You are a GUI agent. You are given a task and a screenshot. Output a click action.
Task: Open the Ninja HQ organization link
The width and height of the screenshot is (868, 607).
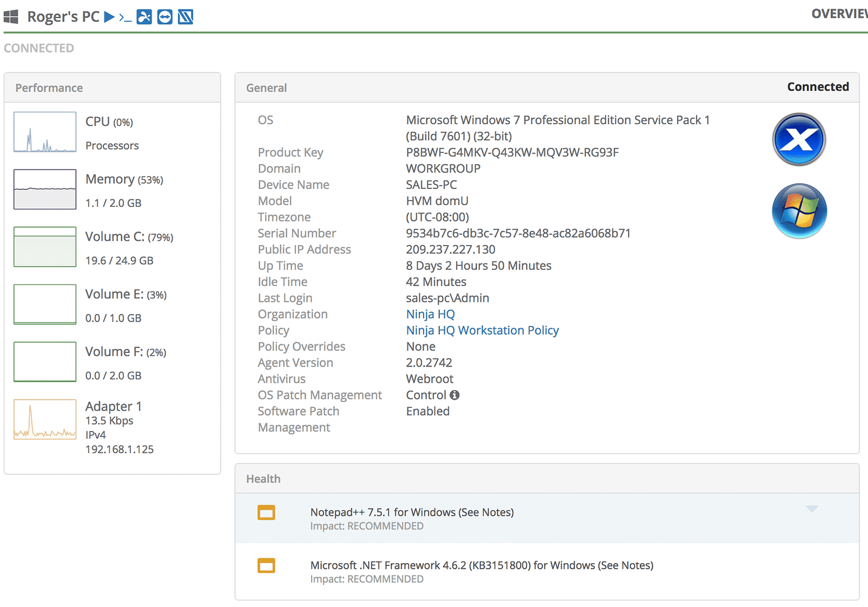(x=430, y=314)
